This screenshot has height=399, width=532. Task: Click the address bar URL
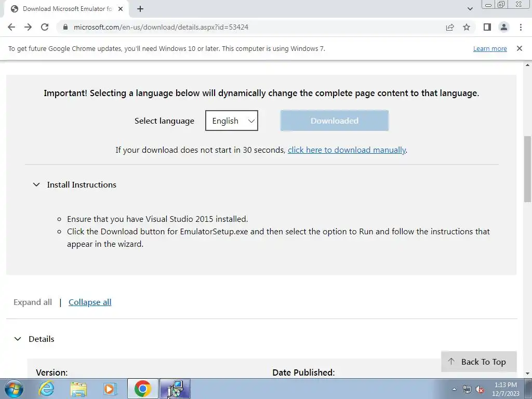click(x=161, y=27)
